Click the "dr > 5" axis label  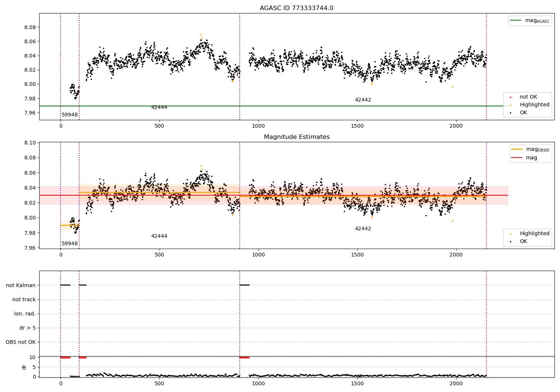[28, 328]
